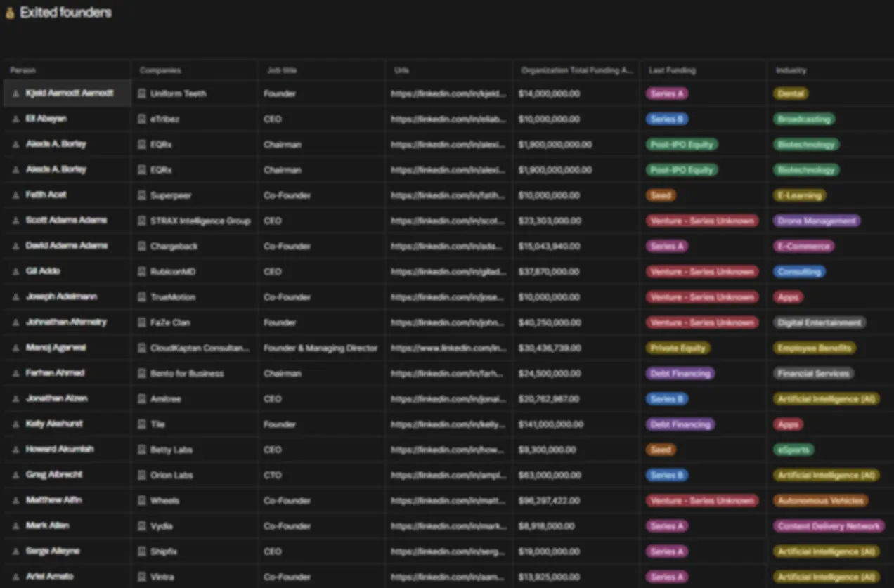Image resolution: width=894 pixels, height=588 pixels.
Task: Click the Private Equity funding tag
Action: (678, 348)
